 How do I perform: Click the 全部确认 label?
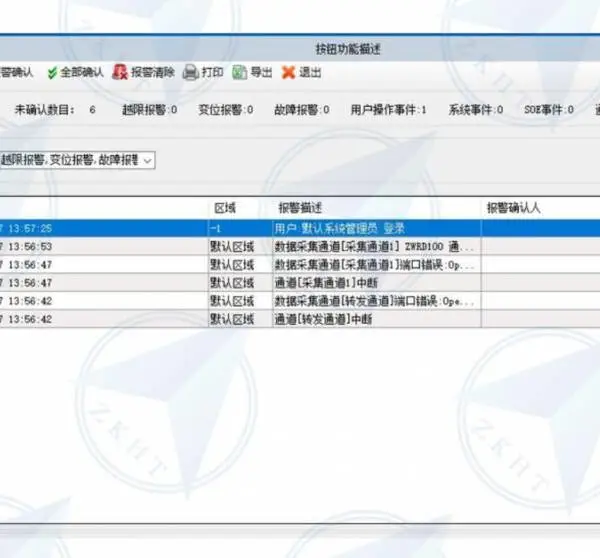click(x=82, y=72)
